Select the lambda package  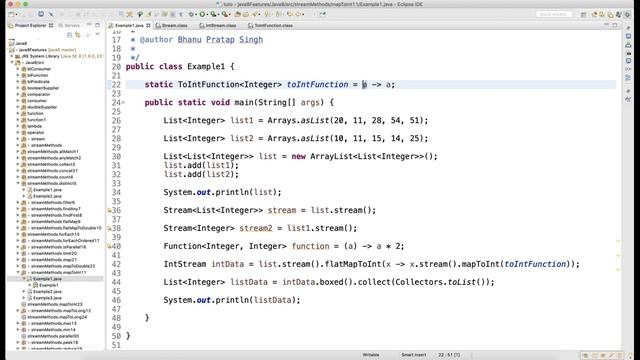coord(34,126)
